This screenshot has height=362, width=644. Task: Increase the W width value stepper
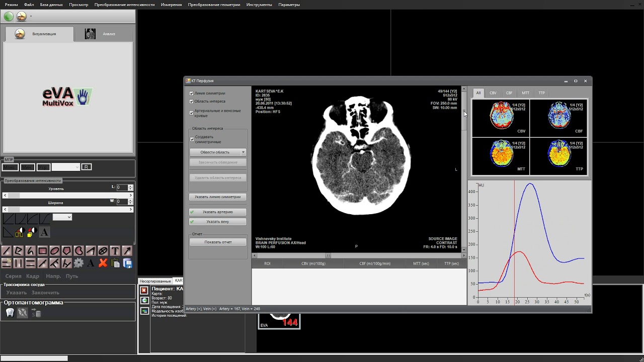[131, 200]
